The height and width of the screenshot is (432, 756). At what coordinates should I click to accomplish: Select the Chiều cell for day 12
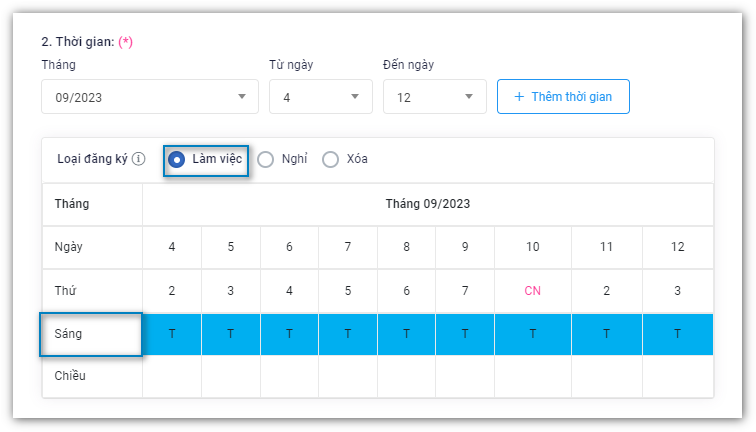(678, 376)
